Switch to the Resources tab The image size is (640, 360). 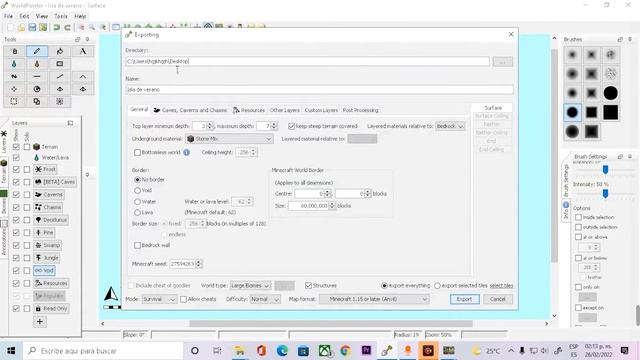[x=249, y=110]
